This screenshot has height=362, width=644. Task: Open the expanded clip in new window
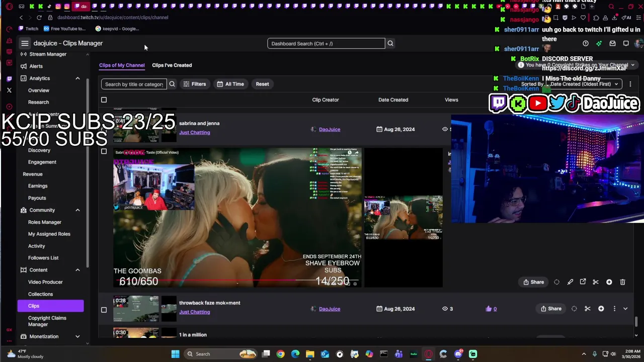point(583,282)
